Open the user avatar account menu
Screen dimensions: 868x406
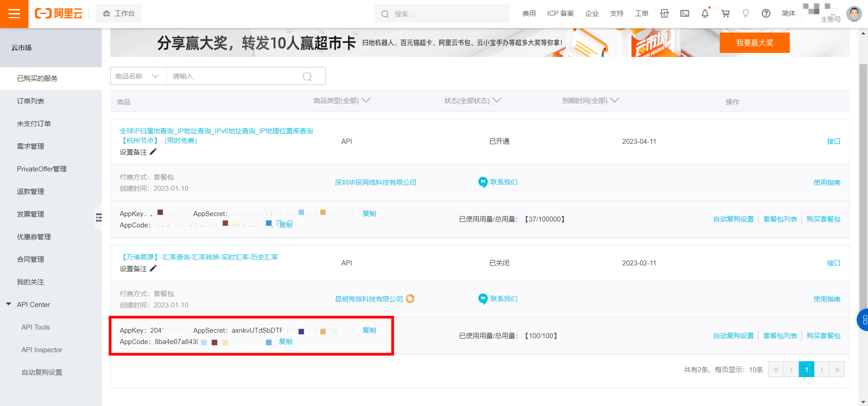854,14
